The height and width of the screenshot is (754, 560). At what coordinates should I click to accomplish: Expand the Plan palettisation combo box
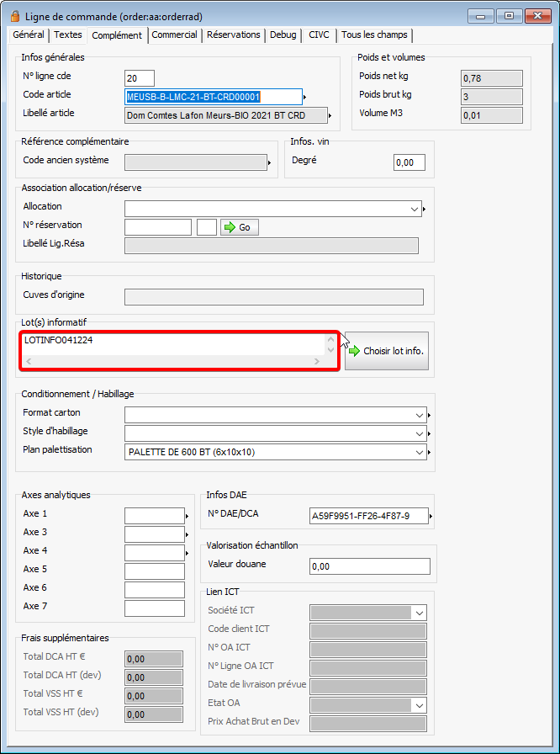pyautogui.click(x=420, y=452)
